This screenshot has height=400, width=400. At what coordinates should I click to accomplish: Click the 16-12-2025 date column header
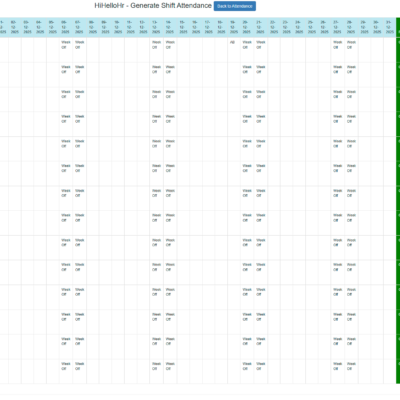pos(196,27)
